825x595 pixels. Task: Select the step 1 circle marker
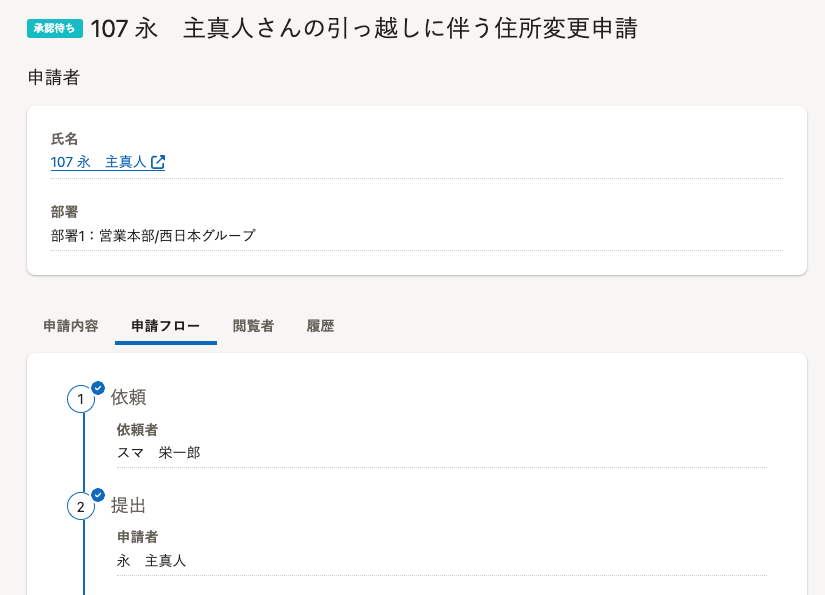point(81,399)
